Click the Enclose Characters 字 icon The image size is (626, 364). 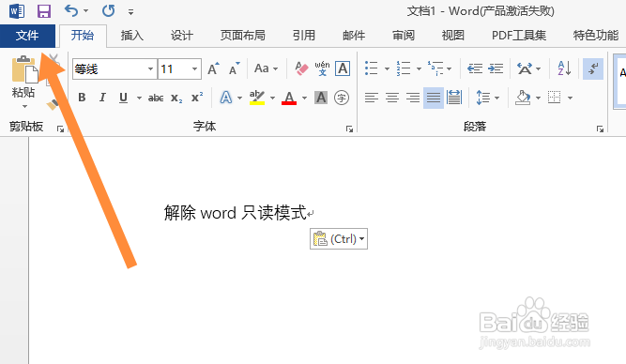[x=342, y=98]
